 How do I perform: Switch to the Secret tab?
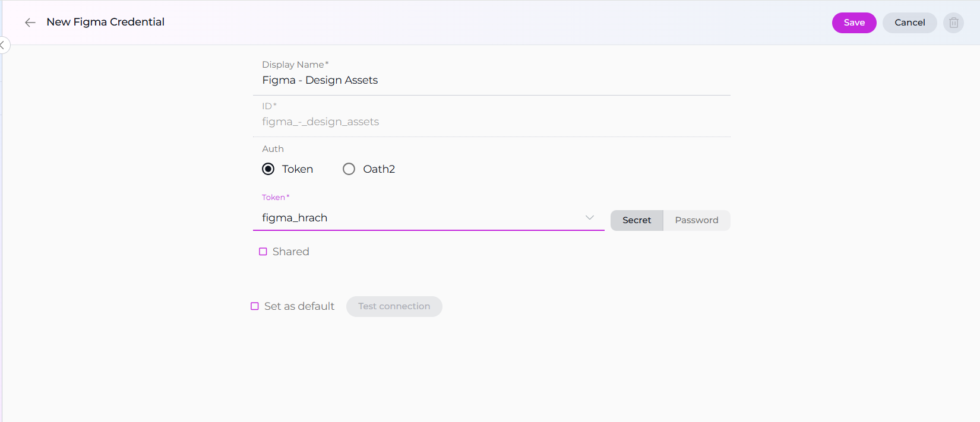(636, 220)
